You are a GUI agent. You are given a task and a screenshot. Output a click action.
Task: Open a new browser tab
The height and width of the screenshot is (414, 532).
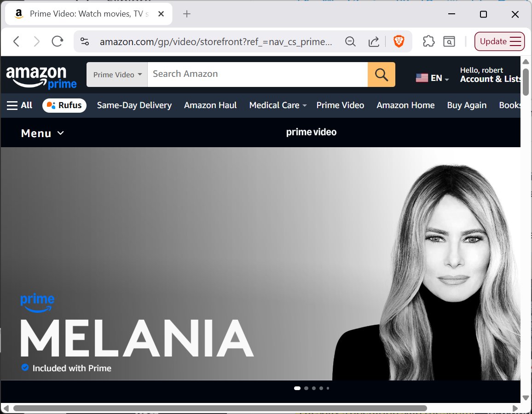tap(186, 14)
